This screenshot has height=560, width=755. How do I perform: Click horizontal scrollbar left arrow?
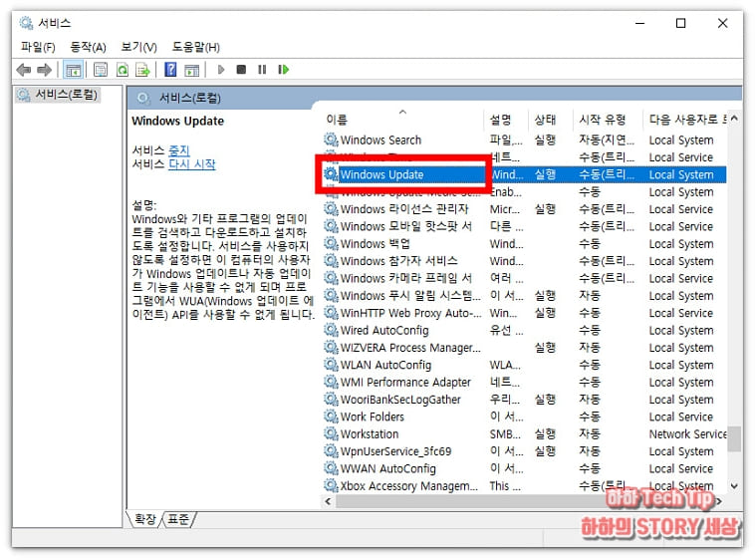pos(328,501)
